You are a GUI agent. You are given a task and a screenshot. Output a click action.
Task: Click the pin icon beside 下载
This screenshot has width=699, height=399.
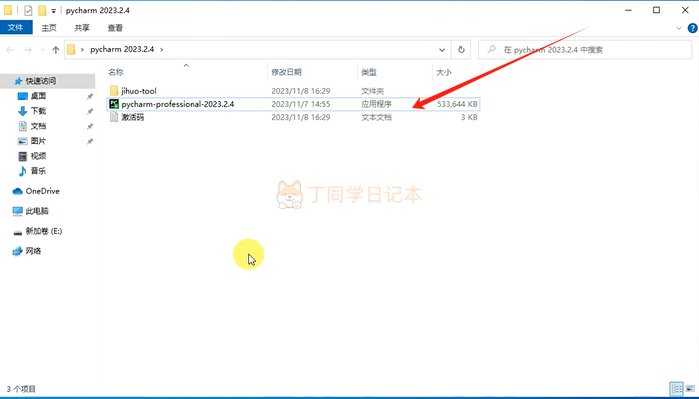(90, 111)
